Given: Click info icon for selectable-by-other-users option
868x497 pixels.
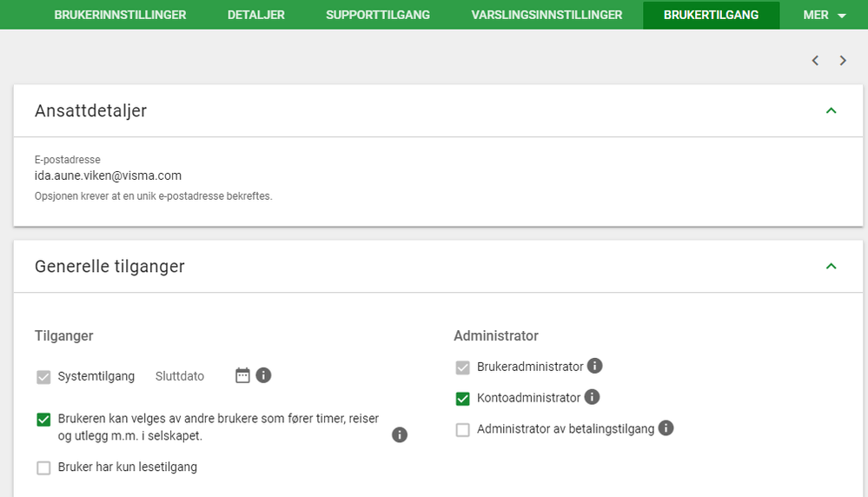Looking at the screenshot, I should (x=400, y=434).
